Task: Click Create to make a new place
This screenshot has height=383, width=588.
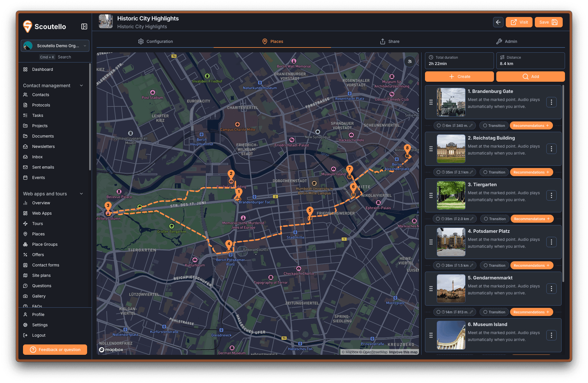Action: [459, 77]
